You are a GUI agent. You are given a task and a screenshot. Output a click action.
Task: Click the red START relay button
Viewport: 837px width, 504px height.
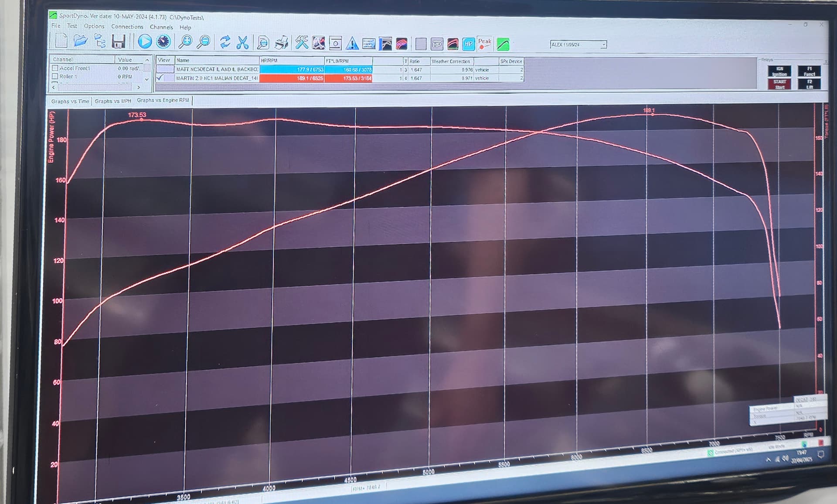[x=779, y=84]
